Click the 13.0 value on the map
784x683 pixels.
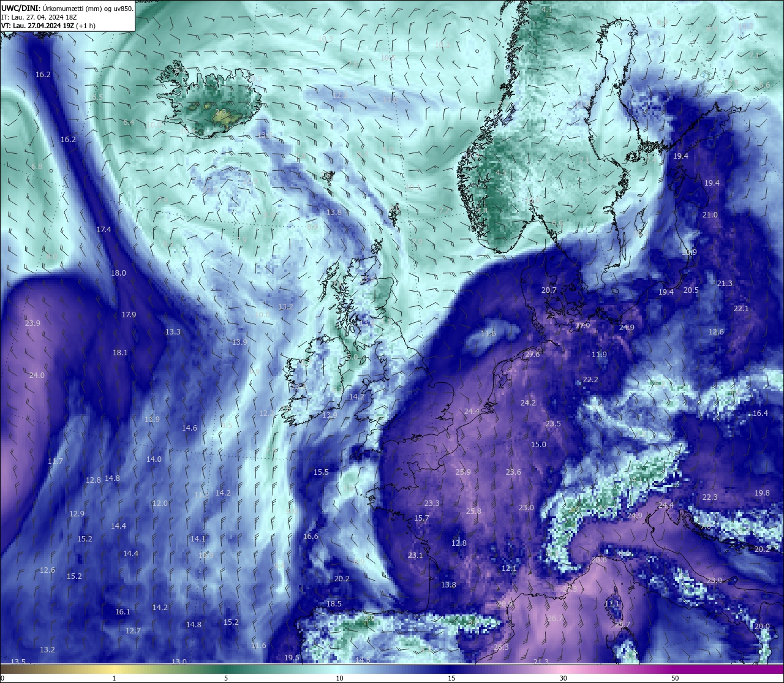tap(179, 662)
